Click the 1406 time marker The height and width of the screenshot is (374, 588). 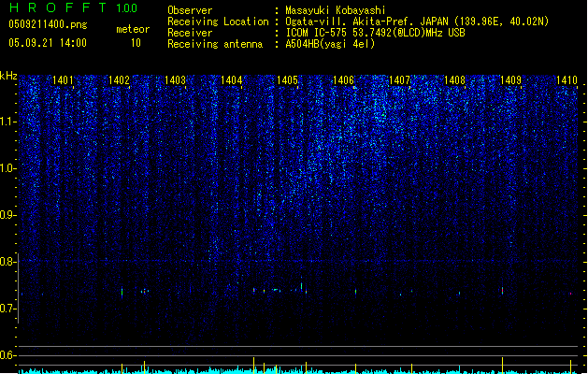coord(343,79)
